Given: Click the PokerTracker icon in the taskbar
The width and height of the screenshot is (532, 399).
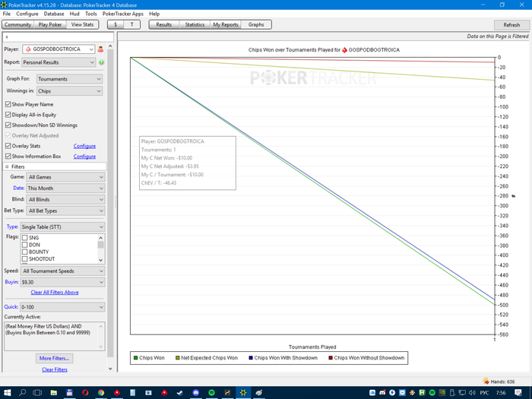Looking at the screenshot, I should point(243,393).
